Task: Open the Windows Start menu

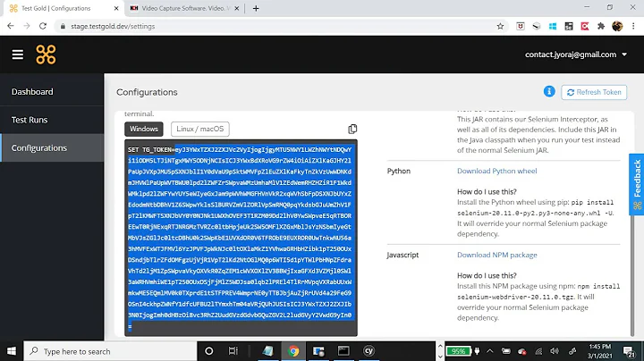Action: [12, 351]
